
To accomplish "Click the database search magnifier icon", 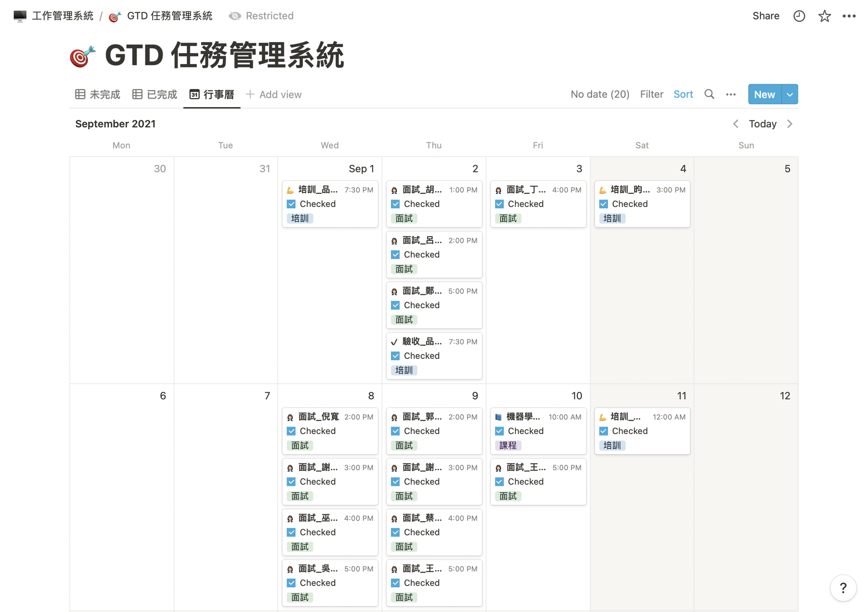I will (x=709, y=94).
